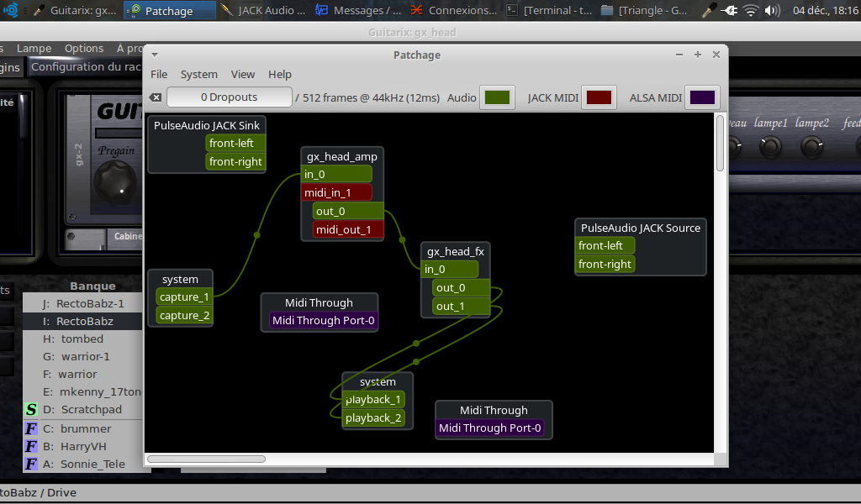Screen dimensions: 861x504
Task: Select Midi Through Port-0 beside system playback module
Action: click(490, 428)
